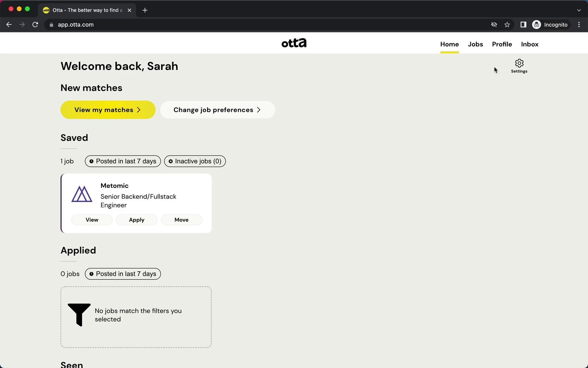This screenshot has width=588, height=368.
Task: Toggle Applied 'Posted in last 7 days' filter
Action: 123,274
